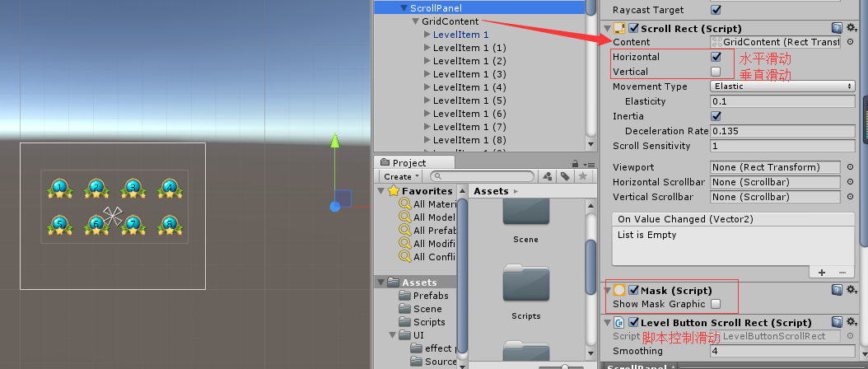Select the Scripts folder thumbnail in Assets
The width and height of the screenshot is (868, 369).
[x=526, y=283]
